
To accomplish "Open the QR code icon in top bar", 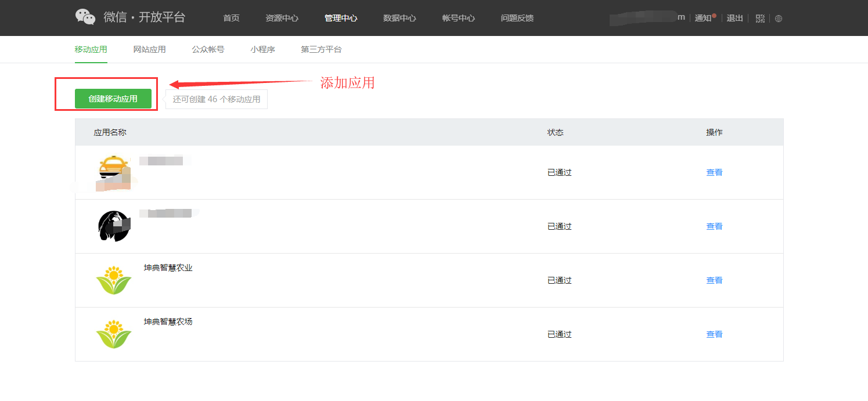I will 759,18.
